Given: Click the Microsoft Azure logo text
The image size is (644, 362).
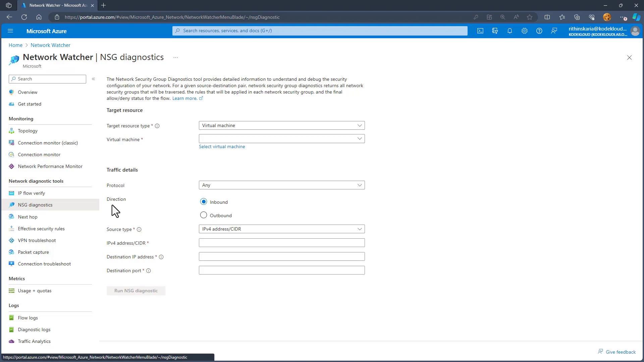Looking at the screenshot, I should (46, 31).
